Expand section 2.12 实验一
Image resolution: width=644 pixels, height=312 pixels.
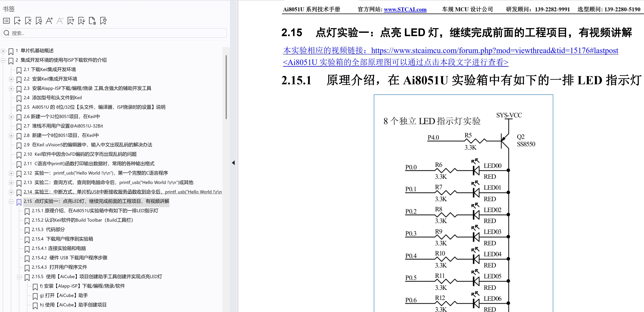click(x=11, y=173)
